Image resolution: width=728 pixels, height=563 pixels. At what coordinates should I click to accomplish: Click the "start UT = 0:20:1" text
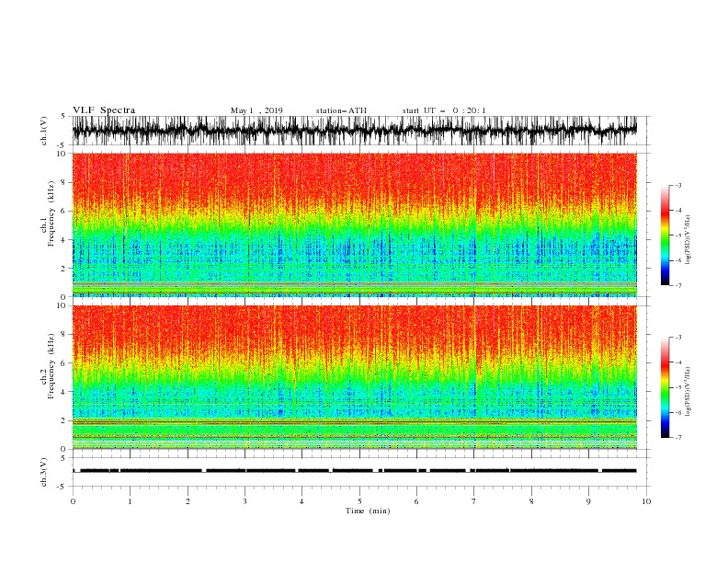coord(444,110)
